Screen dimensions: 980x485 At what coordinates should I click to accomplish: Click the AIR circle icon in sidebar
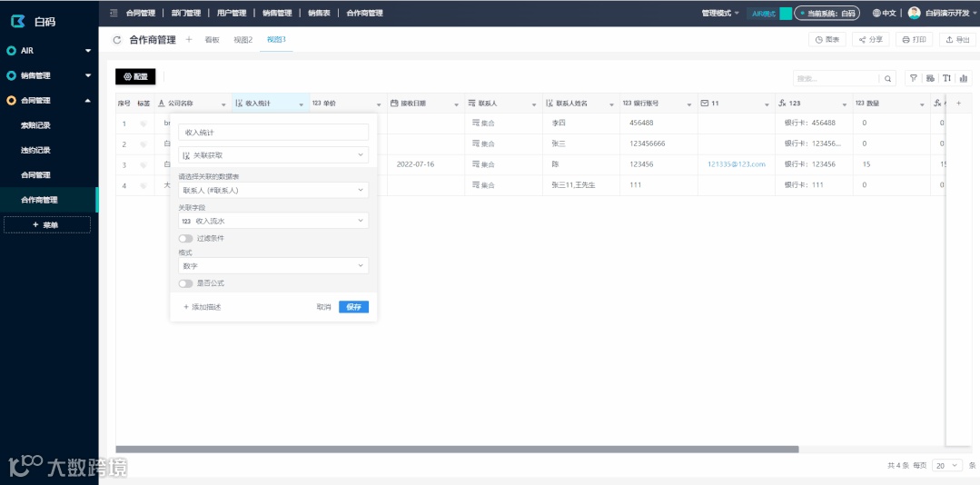pyautogui.click(x=11, y=51)
